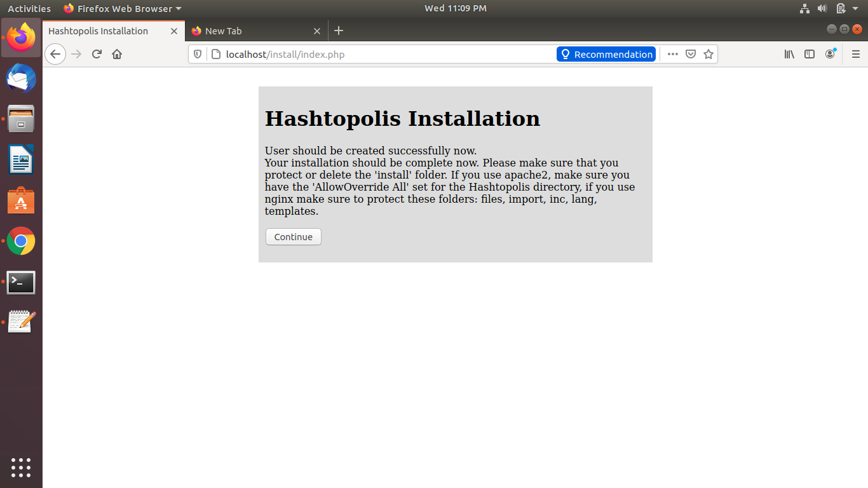Viewport: 868px width, 488px height.
Task: Open the Files manager from the dock
Action: 21,119
